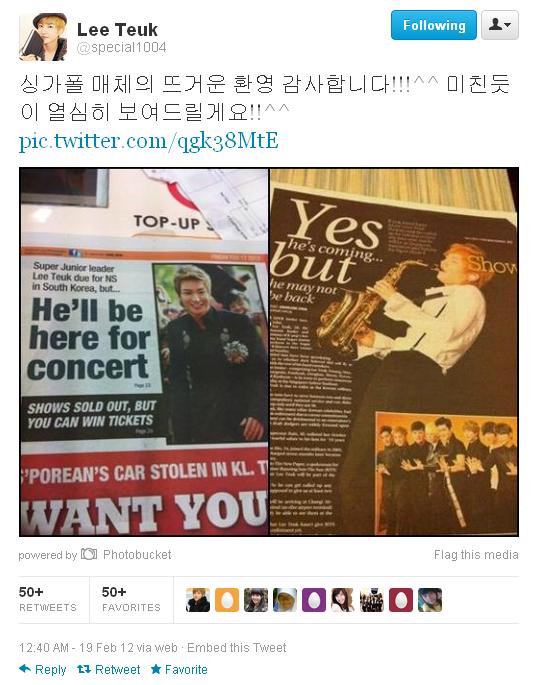View the 50+ Favorites count

[x=131, y=599]
